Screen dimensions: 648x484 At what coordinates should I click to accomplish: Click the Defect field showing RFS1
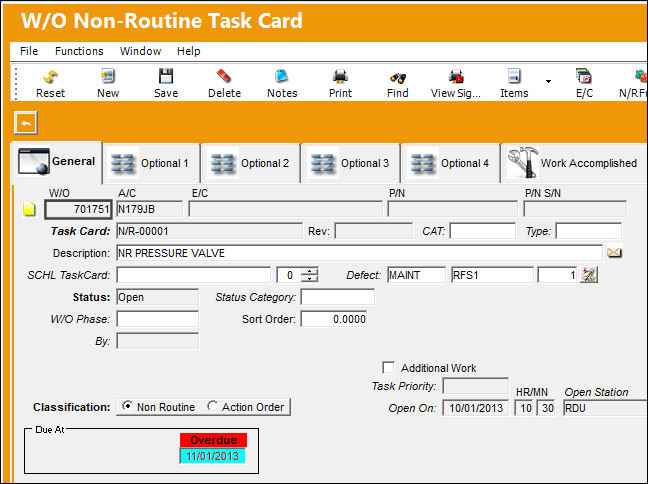click(492, 275)
